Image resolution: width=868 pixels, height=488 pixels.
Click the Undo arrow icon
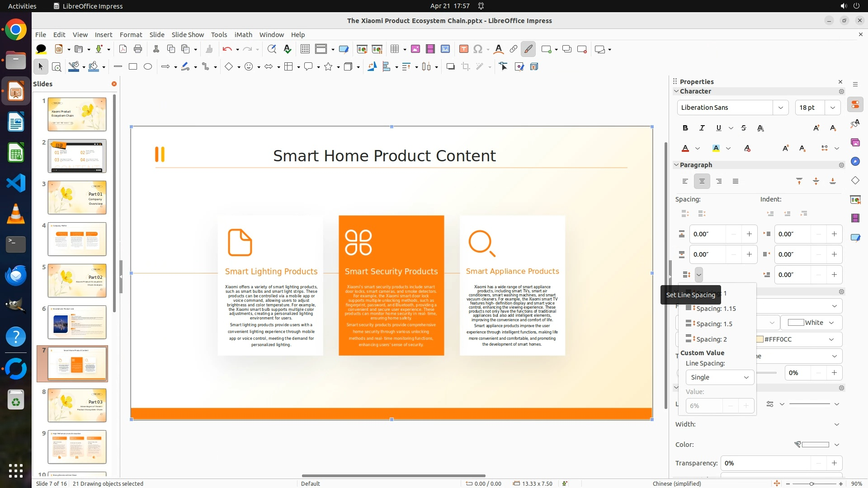pyautogui.click(x=227, y=49)
